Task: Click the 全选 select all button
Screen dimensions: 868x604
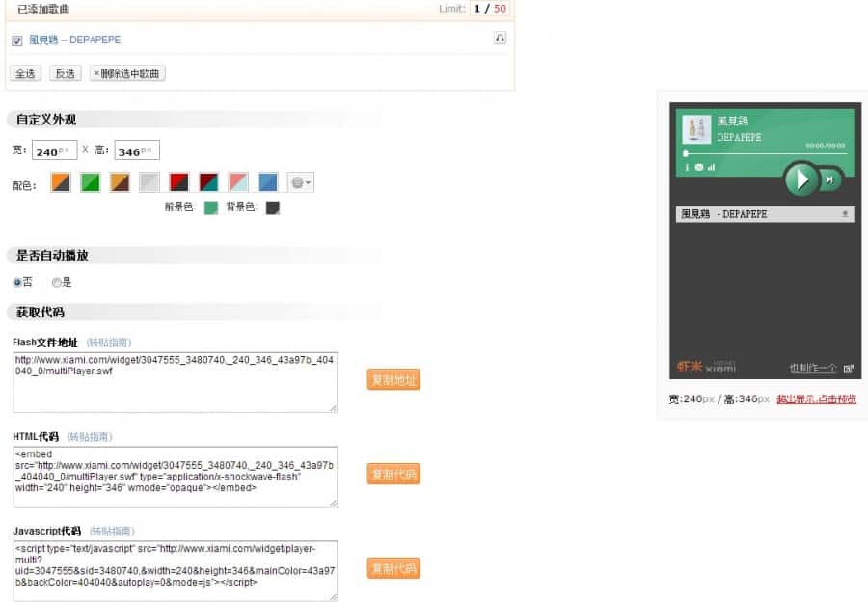Action: point(25,73)
